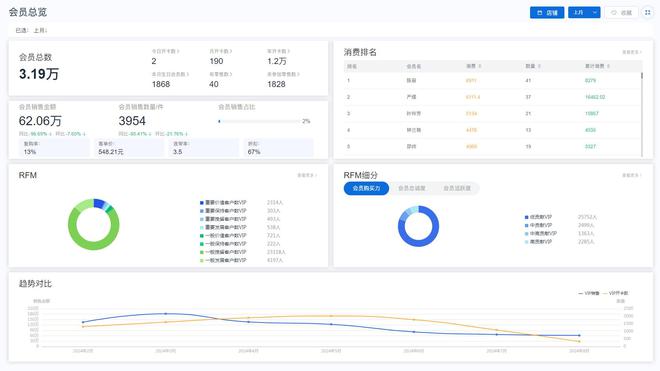Click the 会员销售占比 progress bar
The width and height of the screenshot is (660, 371).
pyautogui.click(x=259, y=121)
